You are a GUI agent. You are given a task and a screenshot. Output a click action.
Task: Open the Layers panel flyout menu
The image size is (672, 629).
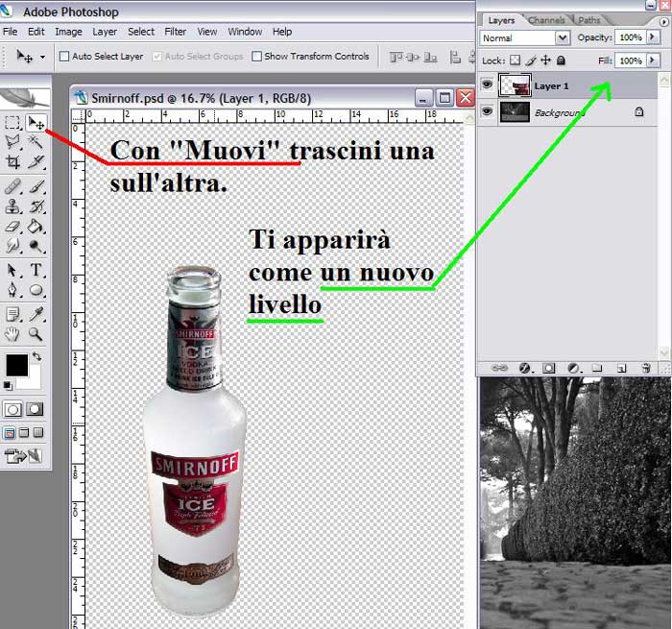(x=664, y=21)
